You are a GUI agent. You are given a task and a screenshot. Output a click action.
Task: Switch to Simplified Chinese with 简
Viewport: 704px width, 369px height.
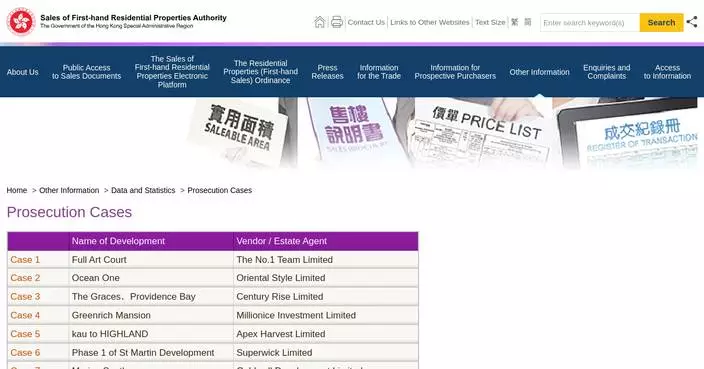528,22
